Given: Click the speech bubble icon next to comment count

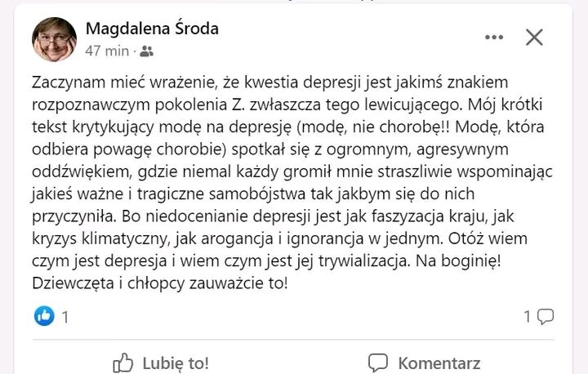Looking at the screenshot, I should tap(546, 317).
